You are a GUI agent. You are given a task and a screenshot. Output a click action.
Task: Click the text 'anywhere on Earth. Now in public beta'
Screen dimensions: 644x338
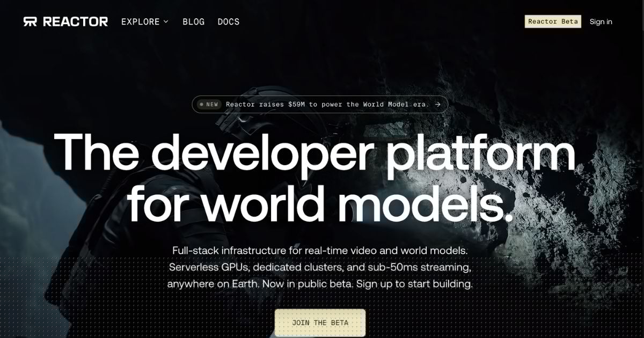[x=260, y=283]
